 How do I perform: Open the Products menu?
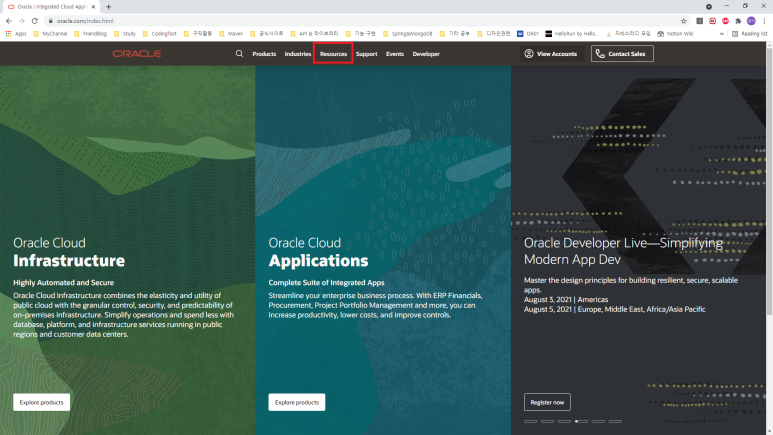264,54
